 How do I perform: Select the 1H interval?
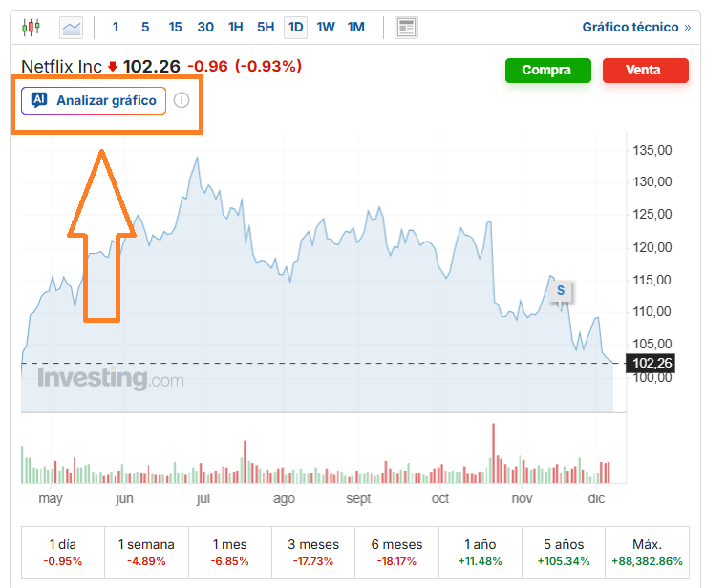tap(236, 28)
